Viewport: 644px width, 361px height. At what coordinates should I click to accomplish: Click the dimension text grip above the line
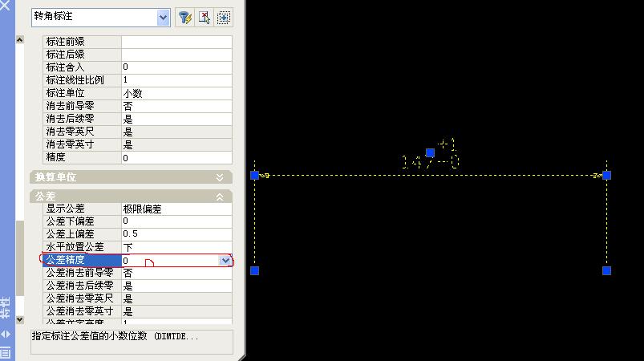coord(430,152)
